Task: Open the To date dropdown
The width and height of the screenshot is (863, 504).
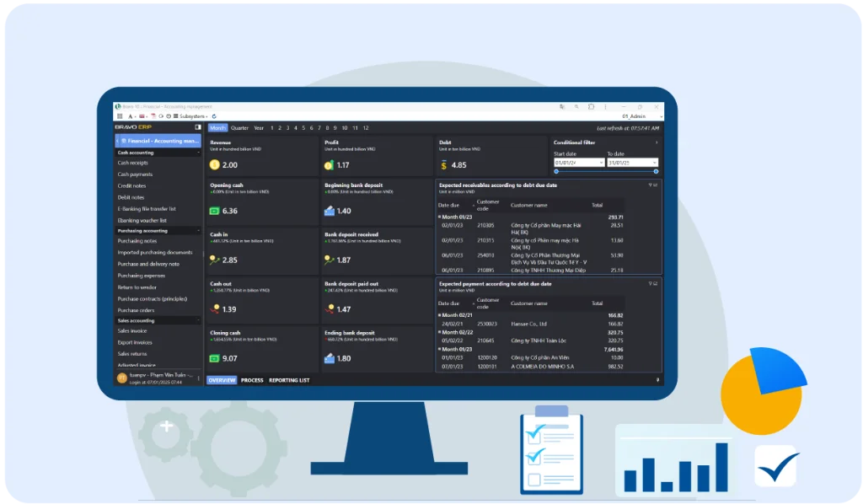Action: (655, 163)
